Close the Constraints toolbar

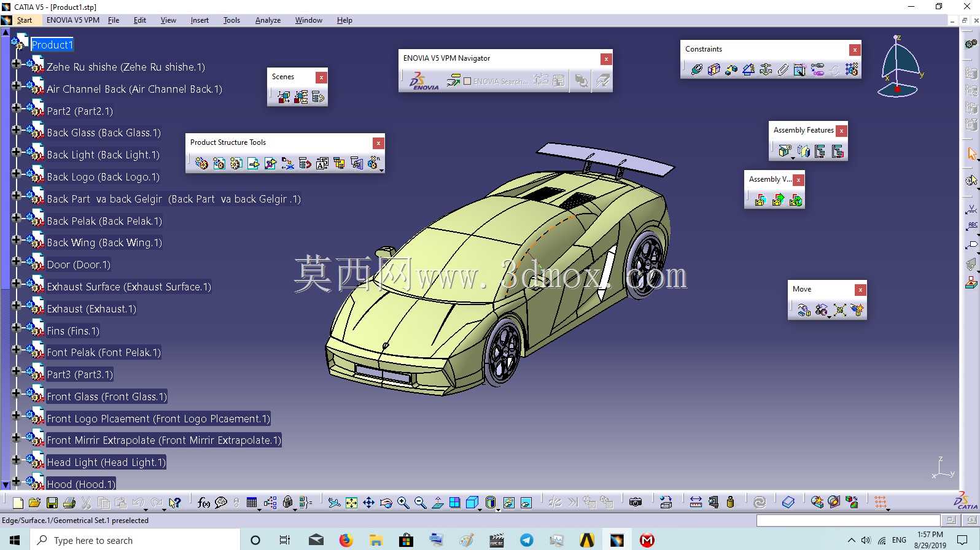pos(855,50)
